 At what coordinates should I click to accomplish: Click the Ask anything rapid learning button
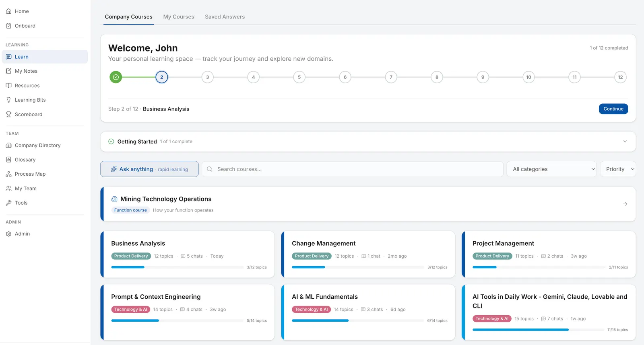149,169
